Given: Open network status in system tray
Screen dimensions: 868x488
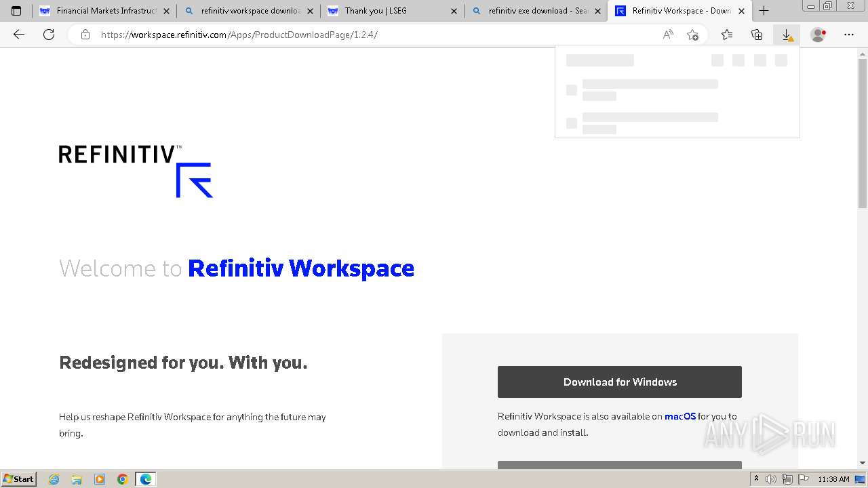Looking at the screenshot, I should tap(787, 479).
